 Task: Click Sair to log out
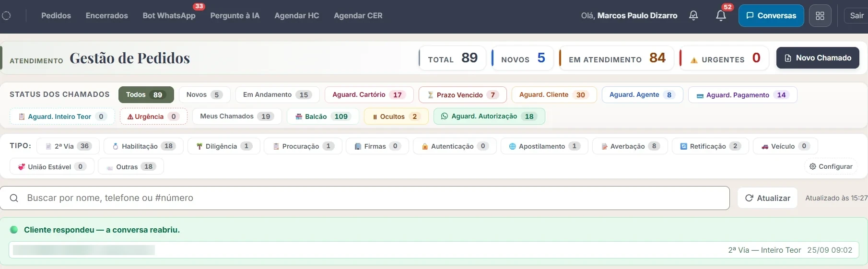coord(856,15)
